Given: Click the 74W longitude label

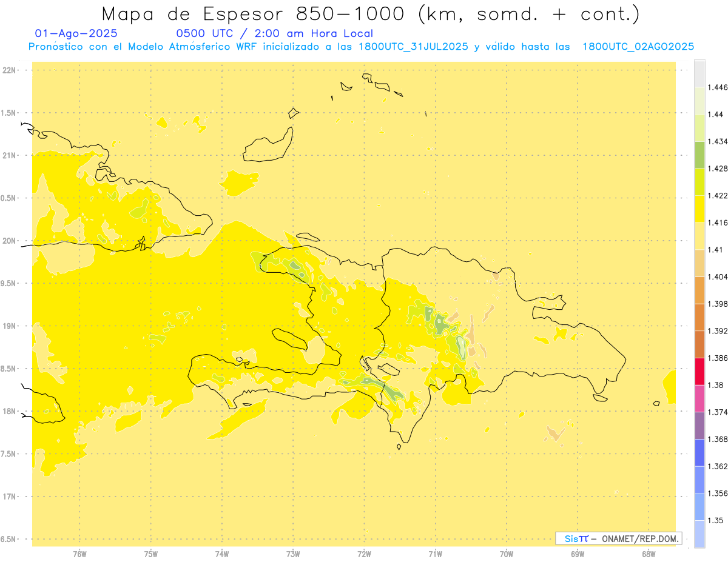Looking at the screenshot, I should [x=222, y=554].
